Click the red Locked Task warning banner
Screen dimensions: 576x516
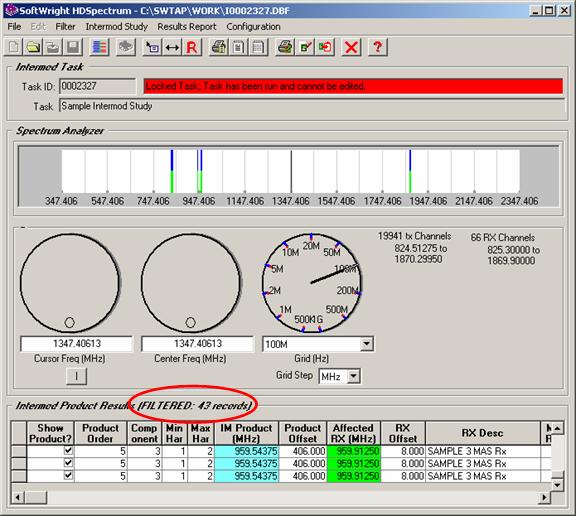353,86
